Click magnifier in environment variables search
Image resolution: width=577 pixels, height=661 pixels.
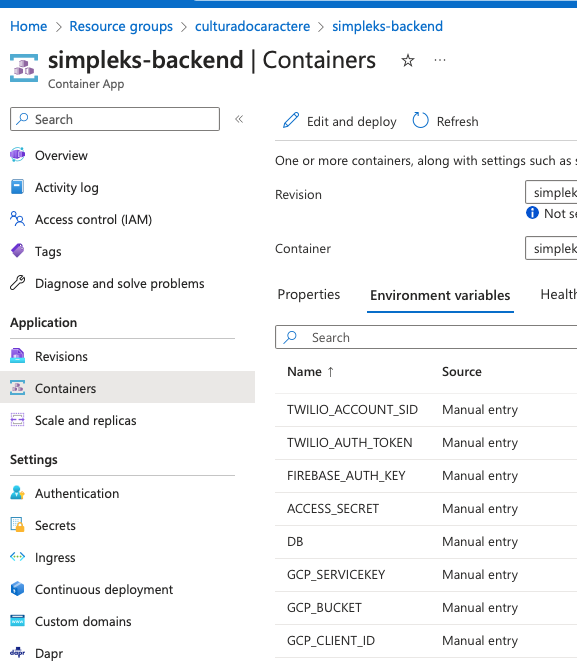point(290,337)
